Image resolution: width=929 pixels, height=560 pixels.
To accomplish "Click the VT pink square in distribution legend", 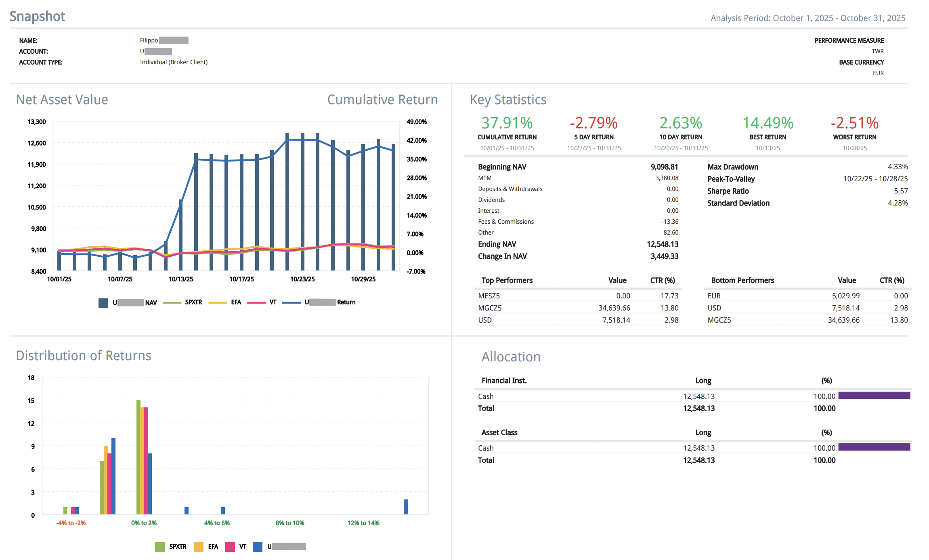I will (230, 547).
